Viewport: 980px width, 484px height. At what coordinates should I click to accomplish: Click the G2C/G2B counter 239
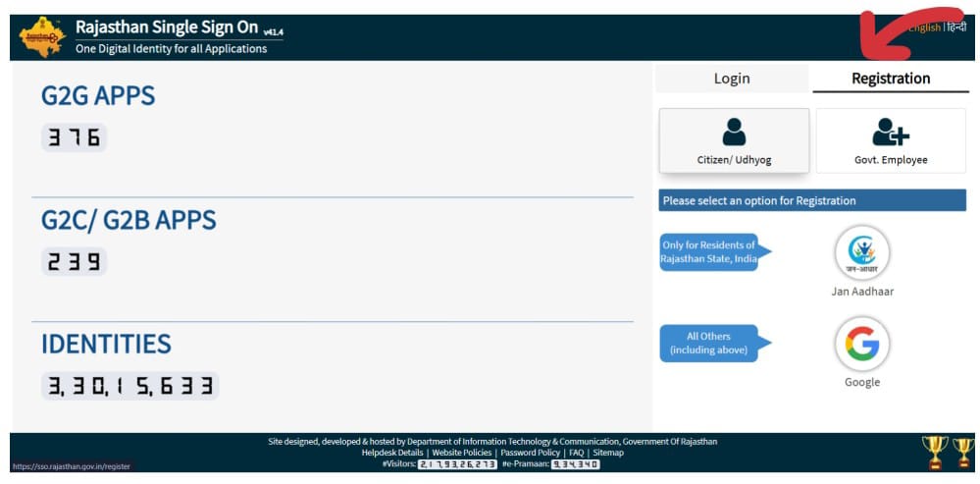75,261
